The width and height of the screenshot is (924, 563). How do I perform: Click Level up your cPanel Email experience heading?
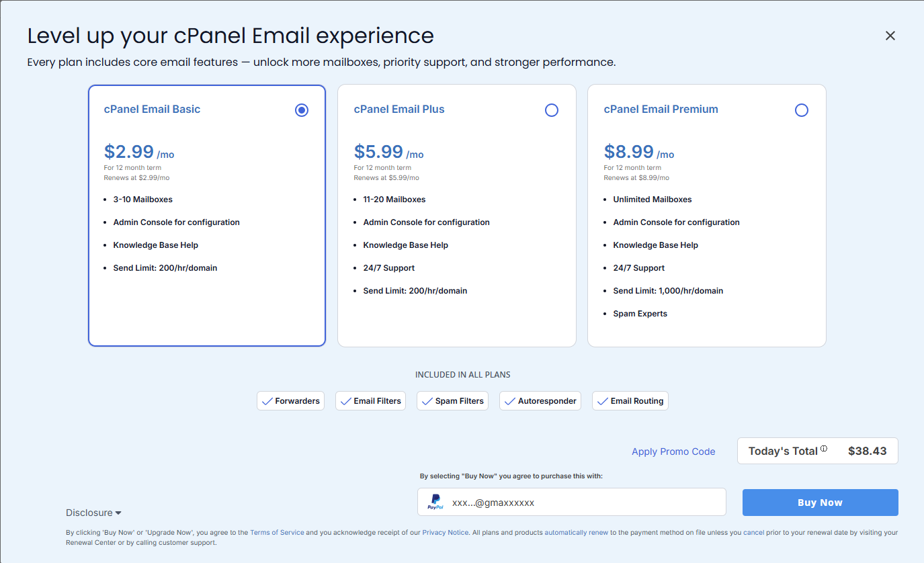[x=230, y=36]
